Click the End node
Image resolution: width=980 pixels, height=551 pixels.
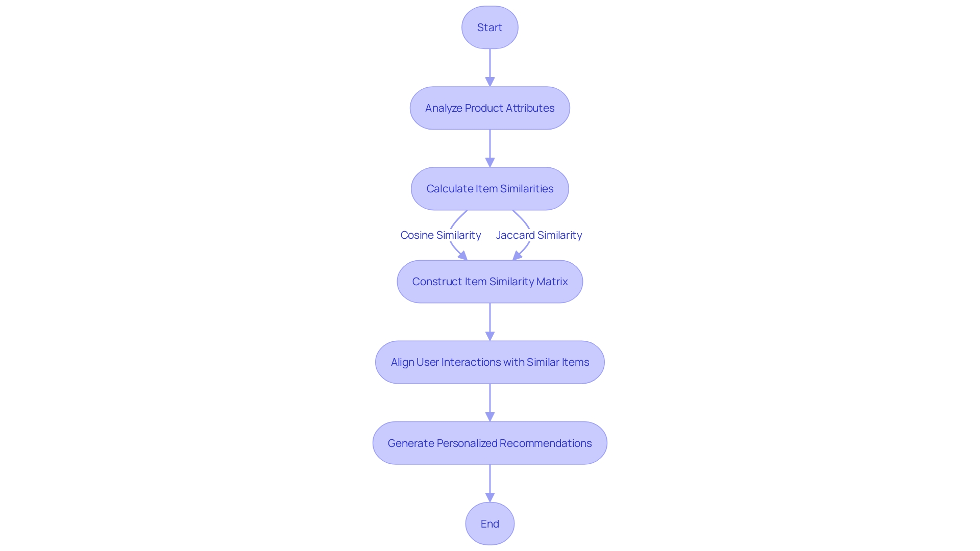490,523
